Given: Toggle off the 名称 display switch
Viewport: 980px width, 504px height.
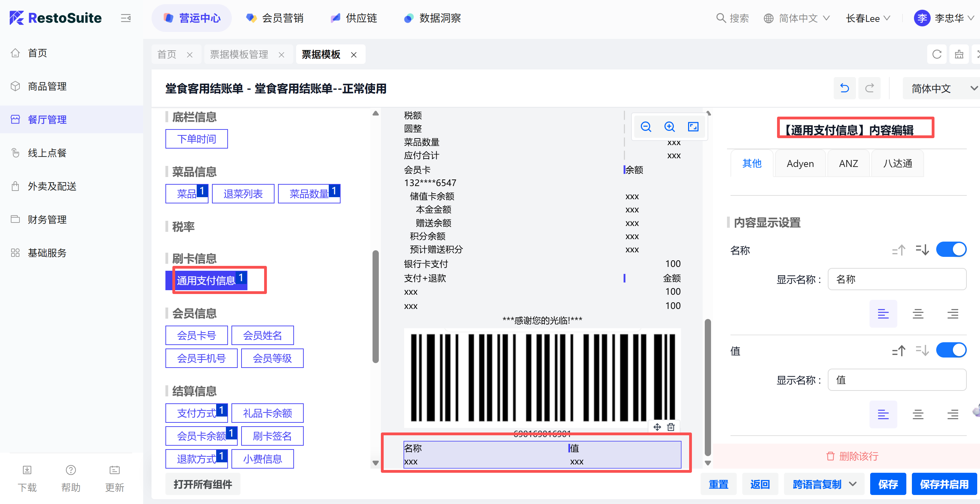Looking at the screenshot, I should click(x=951, y=250).
